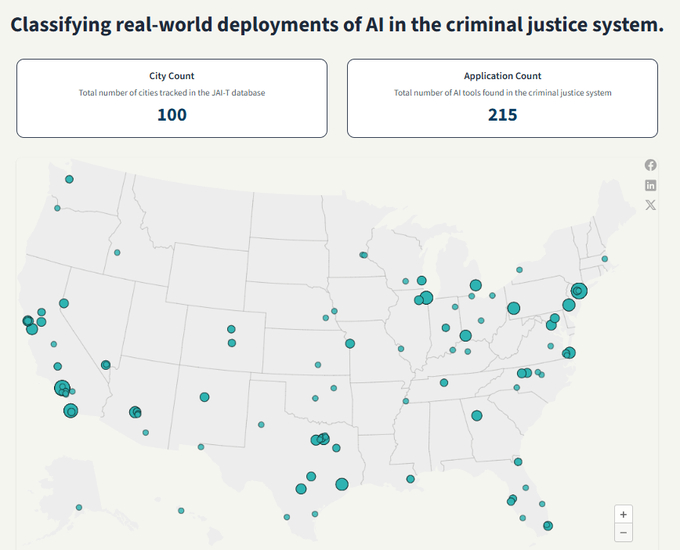This screenshot has width=680, height=550.
Task: Click the Detroit marker in Michigan
Action: pos(476,285)
